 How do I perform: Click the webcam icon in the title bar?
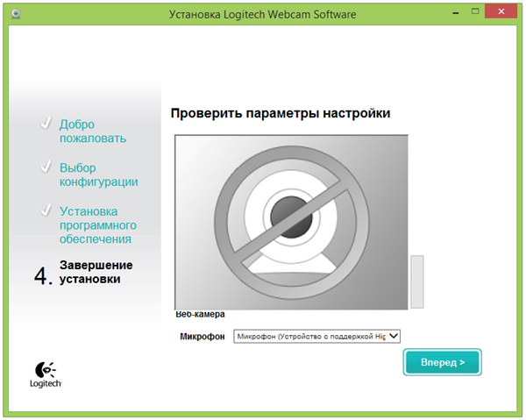(16, 14)
